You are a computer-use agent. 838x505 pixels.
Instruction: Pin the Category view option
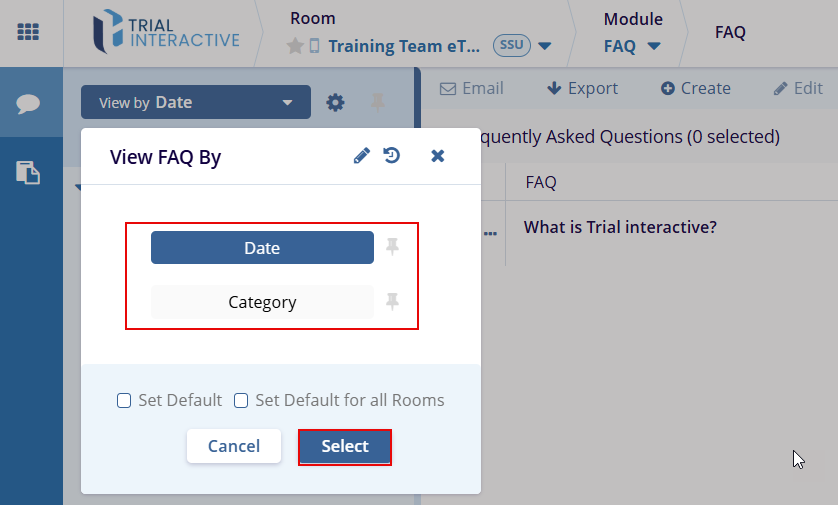[392, 301]
